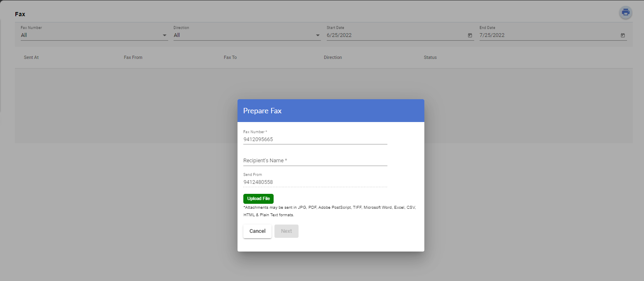Open the Start Date calendar picker icon
Viewport: 644px width, 281px height.
click(x=470, y=35)
